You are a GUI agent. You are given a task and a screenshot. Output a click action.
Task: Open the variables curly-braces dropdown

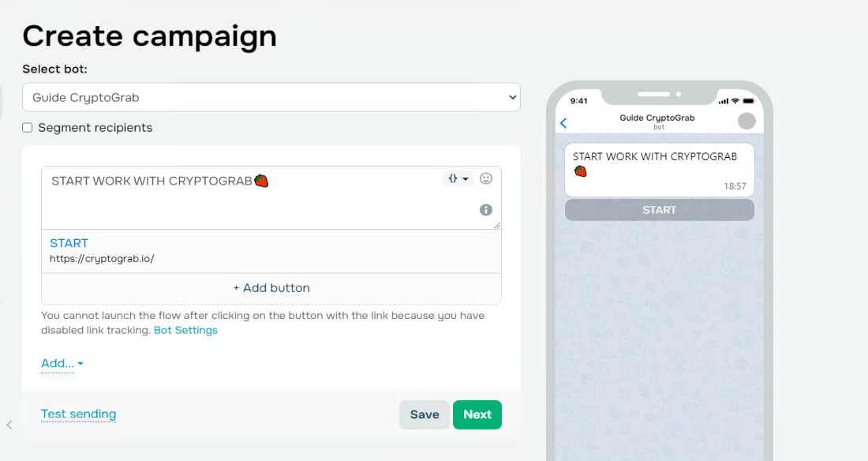click(458, 179)
